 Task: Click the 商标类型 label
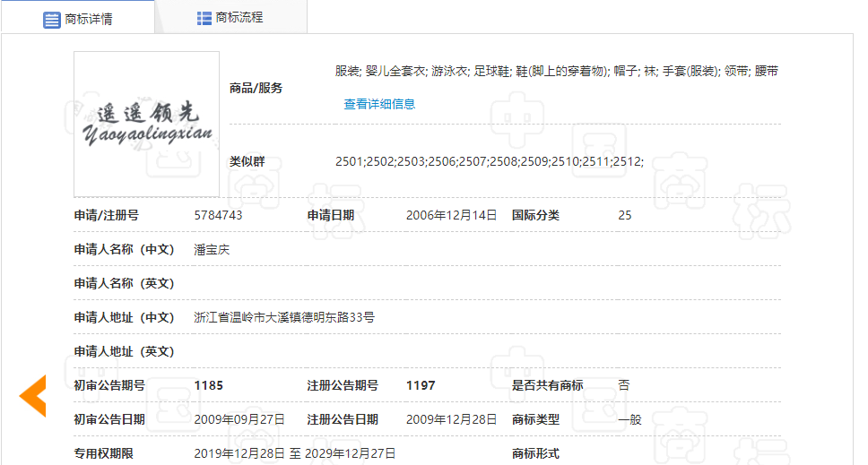tap(535, 419)
